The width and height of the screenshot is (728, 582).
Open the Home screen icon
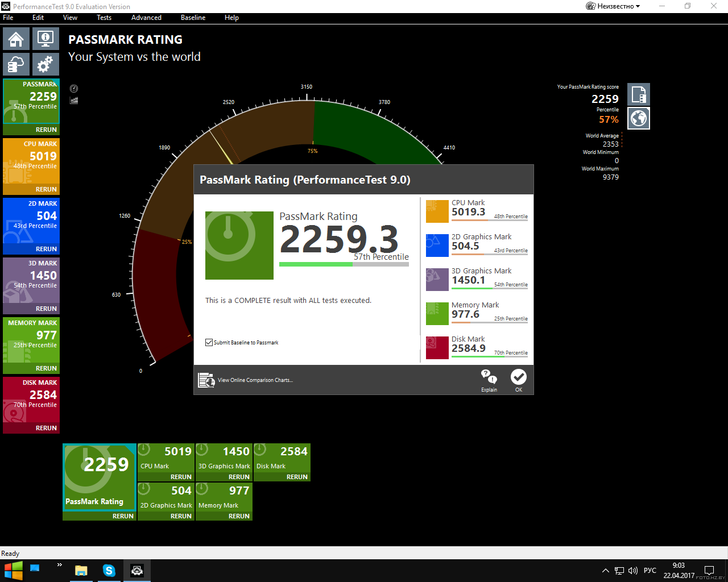pos(16,39)
